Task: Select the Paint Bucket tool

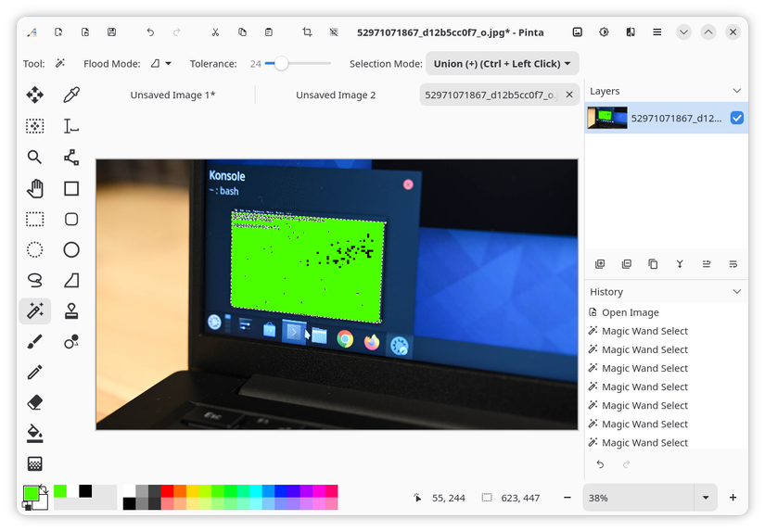Action: (x=34, y=433)
